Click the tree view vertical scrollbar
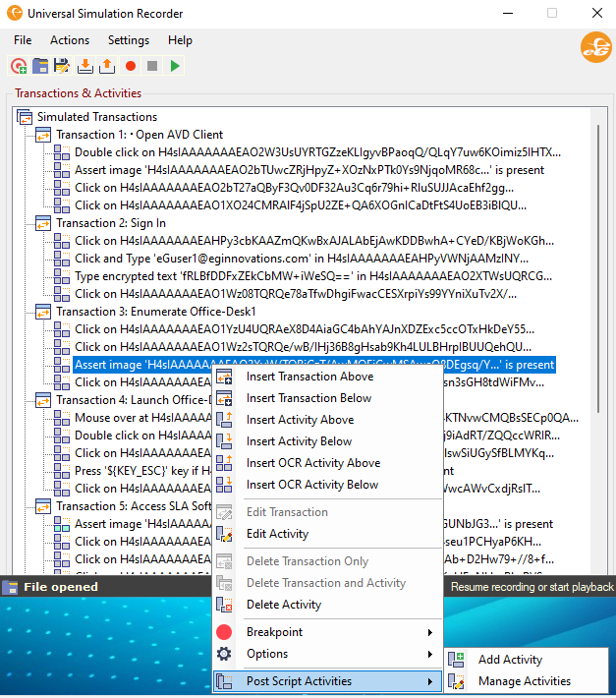The image size is (616, 698). click(599, 295)
